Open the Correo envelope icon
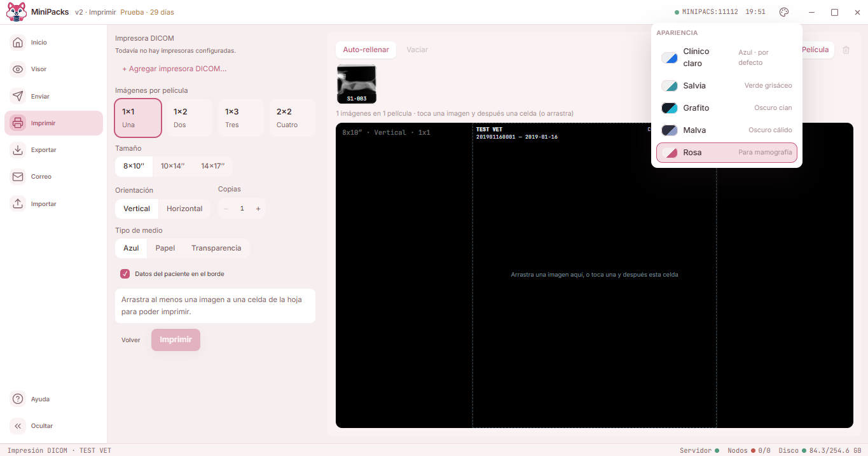The image size is (868, 456). [18, 177]
